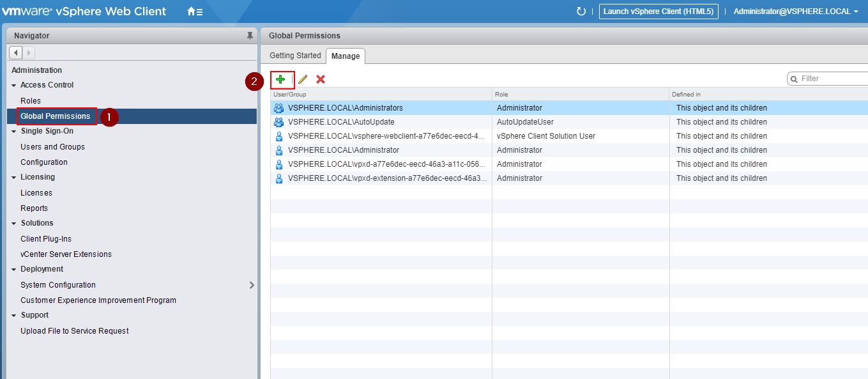The image size is (868, 379).
Task: Click user icon beside vsphere-webclient entry
Action: (x=278, y=136)
